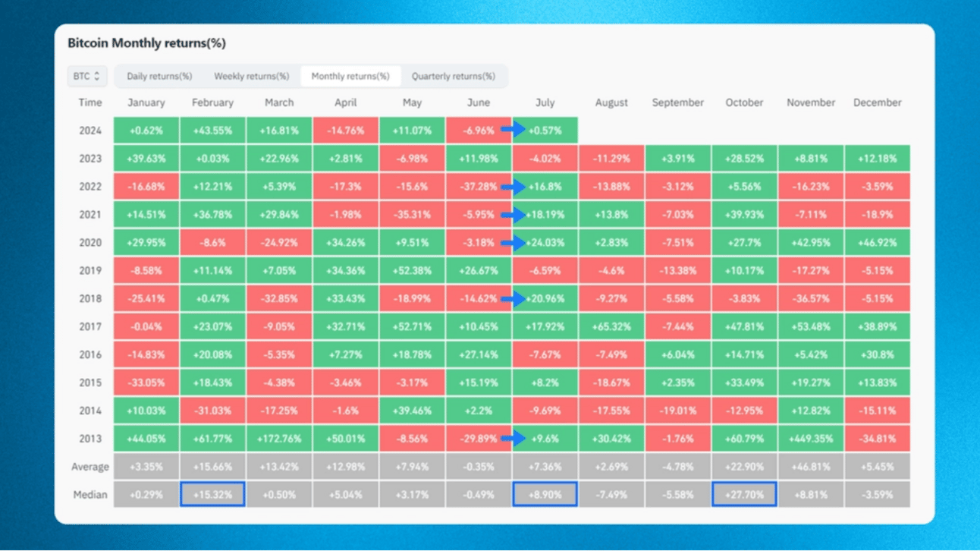The image size is (980, 551).
Task: Click the +8.90% July median cell
Action: pyautogui.click(x=545, y=495)
